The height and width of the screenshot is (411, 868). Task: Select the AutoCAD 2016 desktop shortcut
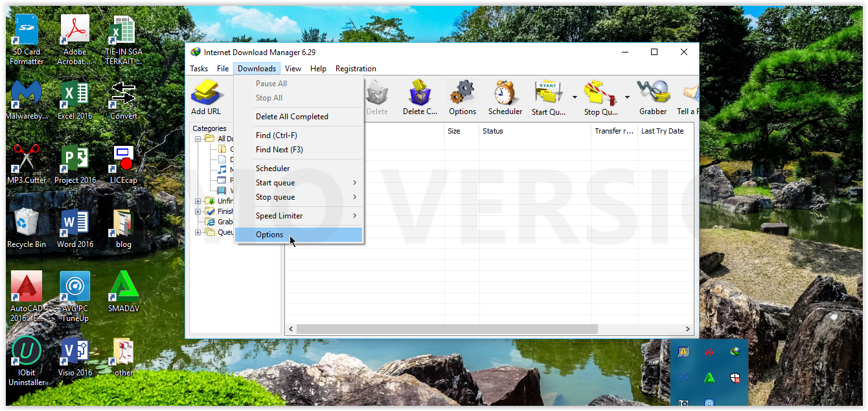(27, 296)
